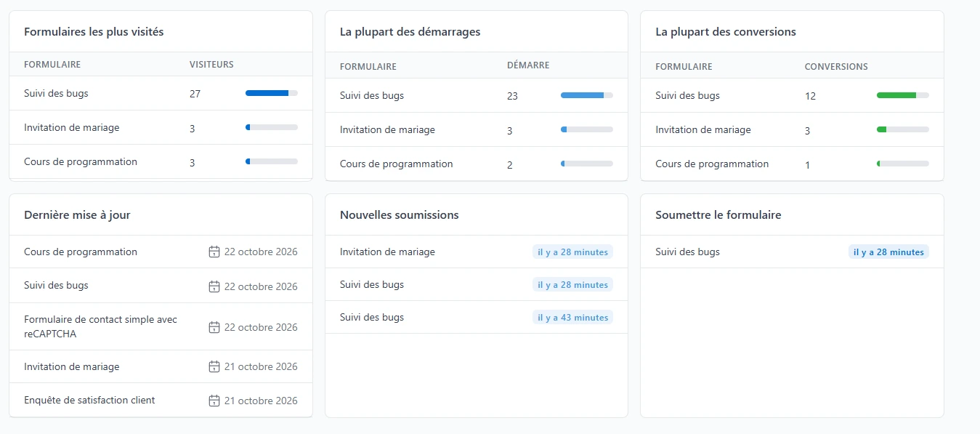The height and width of the screenshot is (434, 980).
Task: Click calendar icon in Invitation de mariage update row
Action: click(x=214, y=366)
